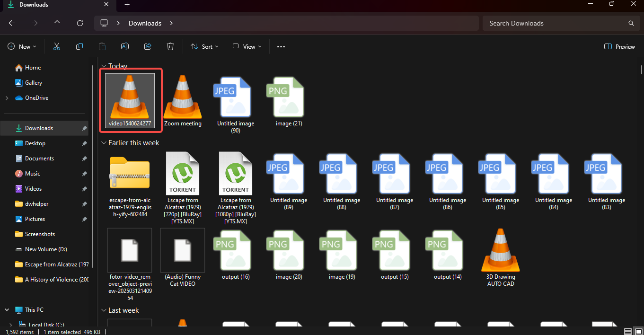Select the Rename icon in the toolbar
644x335 pixels.
pyautogui.click(x=125, y=46)
